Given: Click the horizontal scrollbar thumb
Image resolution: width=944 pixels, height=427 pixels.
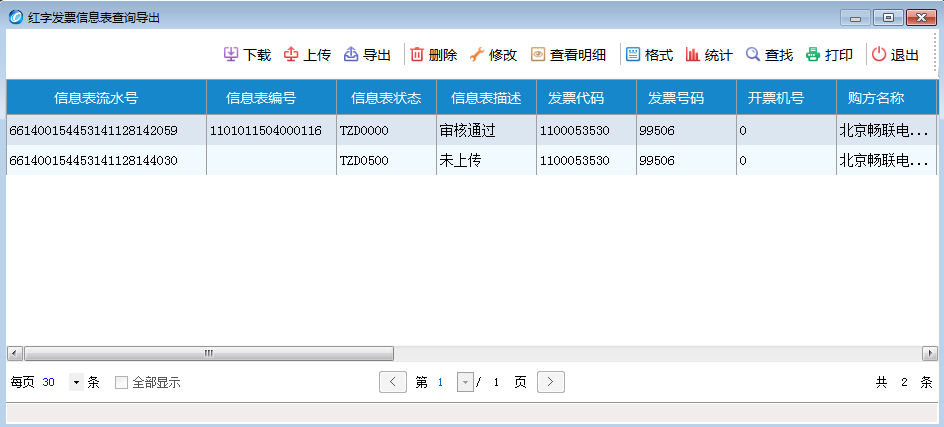Looking at the screenshot, I should (208, 354).
